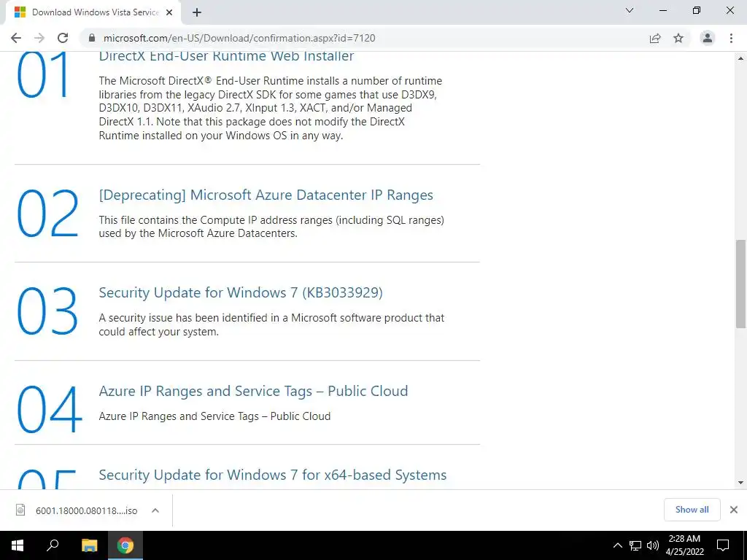Open the downloaded 6001.18000.080118 iso file
Screen dimensions: 747x560
tap(86, 510)
